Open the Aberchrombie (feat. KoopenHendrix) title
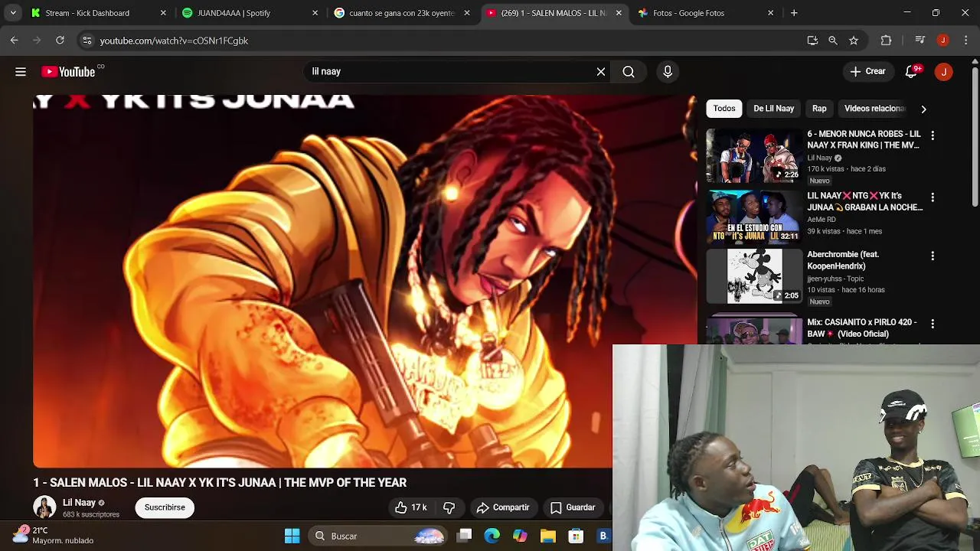The width and height of the screenshot is (980, 551). pyautogui.click(x=843, y=260)
